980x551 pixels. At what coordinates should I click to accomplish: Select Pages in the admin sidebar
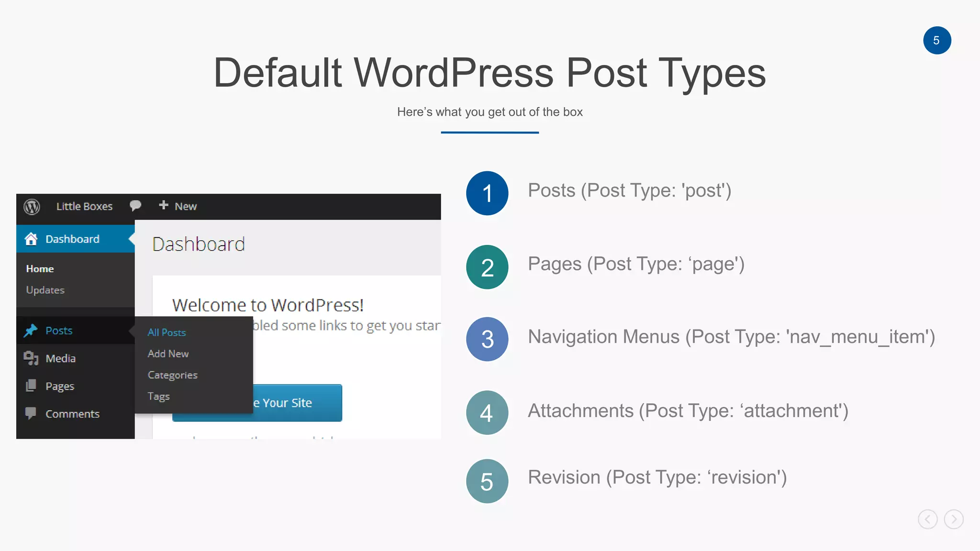[x=75, y=386]
